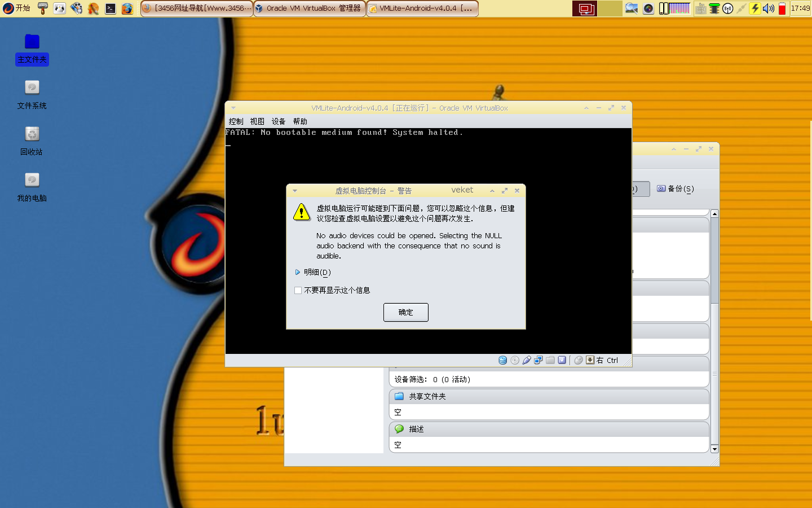Open the warning dialog window menu arrow

coord(294,191)
